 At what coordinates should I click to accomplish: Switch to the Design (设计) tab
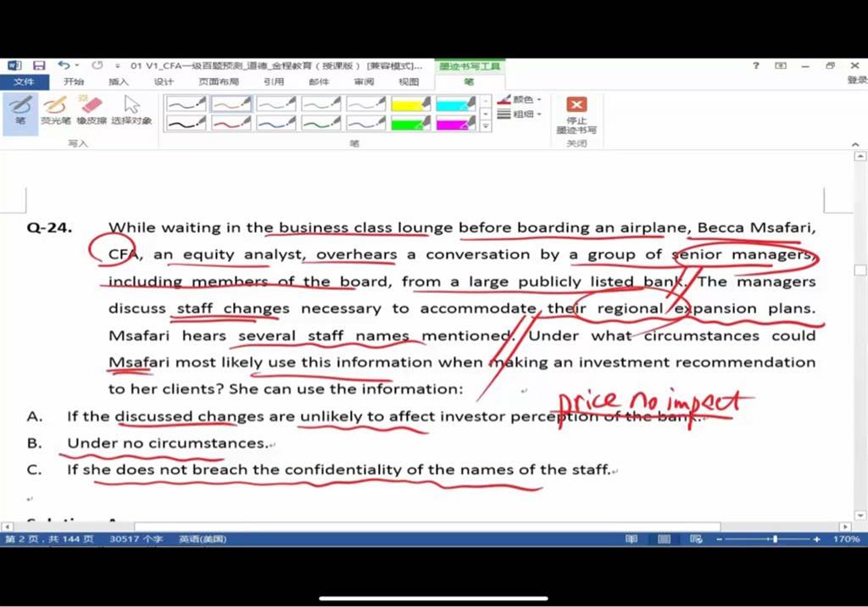coord(164,82)
